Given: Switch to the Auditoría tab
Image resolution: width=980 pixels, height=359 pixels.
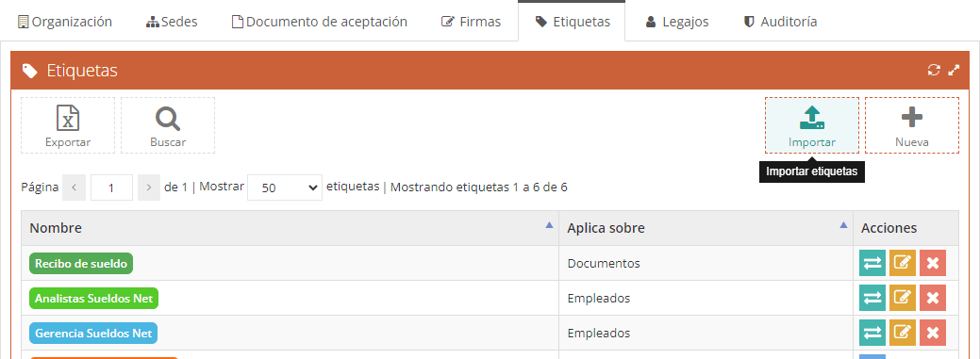Looking at the screenshot, I should 780,22.
